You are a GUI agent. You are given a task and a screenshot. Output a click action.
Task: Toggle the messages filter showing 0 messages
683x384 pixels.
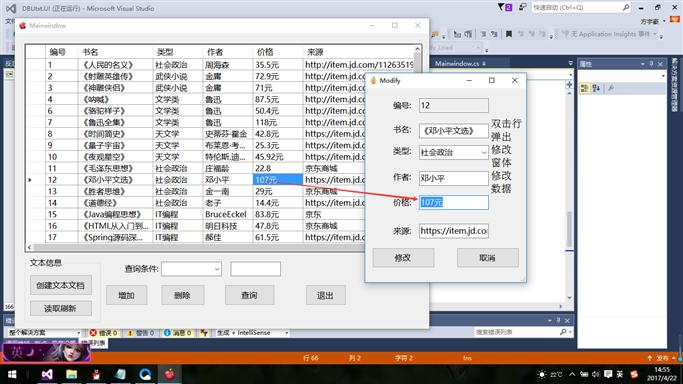coord(177,333)
